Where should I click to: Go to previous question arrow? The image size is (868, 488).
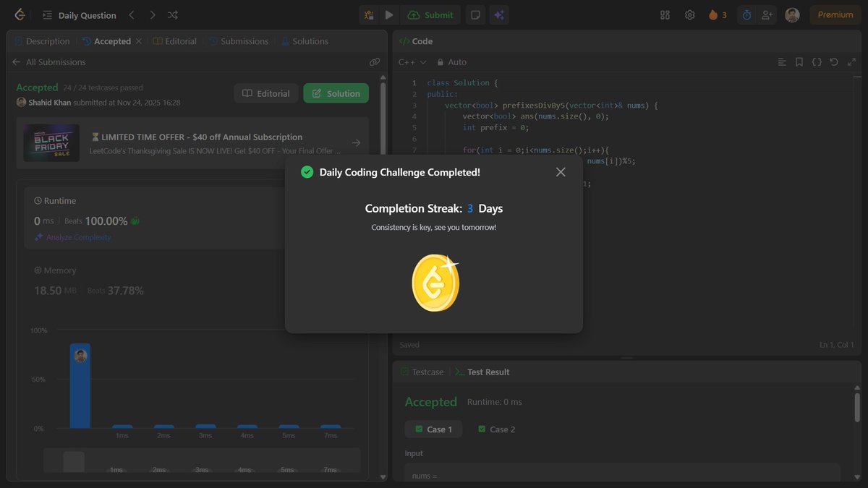[131, 15]
